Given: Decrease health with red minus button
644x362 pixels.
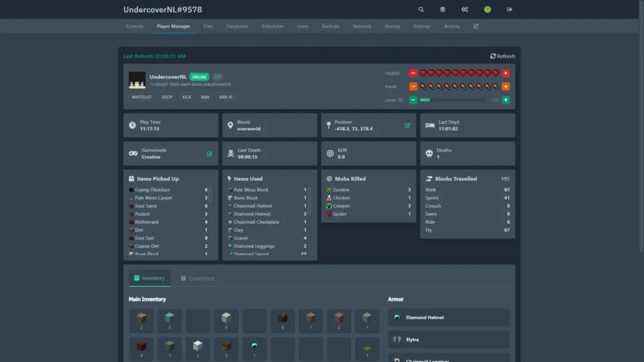Looking at the screenshot, I should pos(413,73).
